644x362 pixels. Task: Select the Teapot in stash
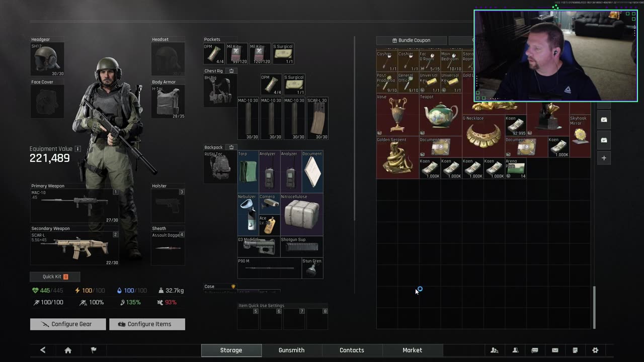440,115
